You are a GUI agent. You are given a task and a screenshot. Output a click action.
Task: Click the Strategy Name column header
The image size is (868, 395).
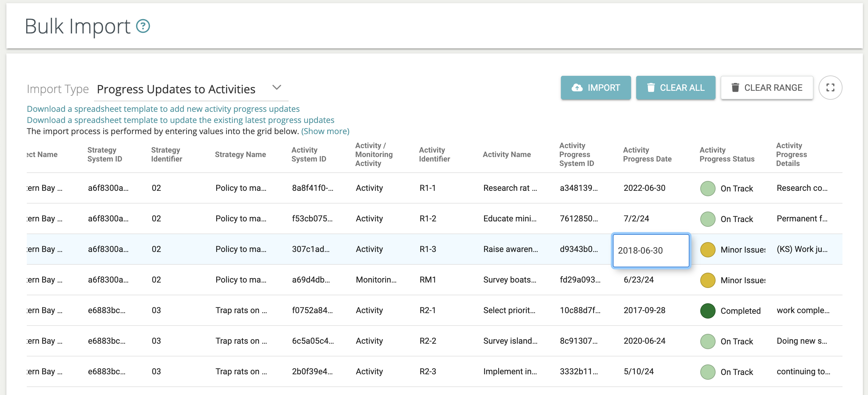click(x=240, y=154)
